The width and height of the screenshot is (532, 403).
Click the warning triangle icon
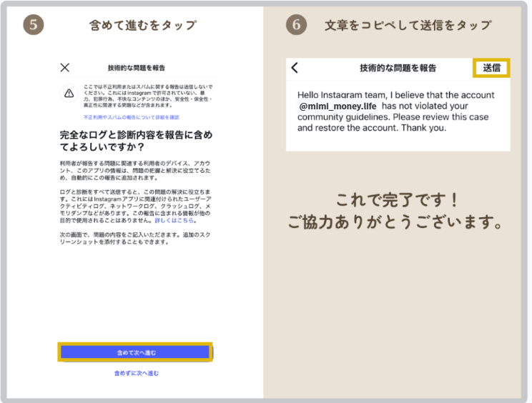(69, 93)
